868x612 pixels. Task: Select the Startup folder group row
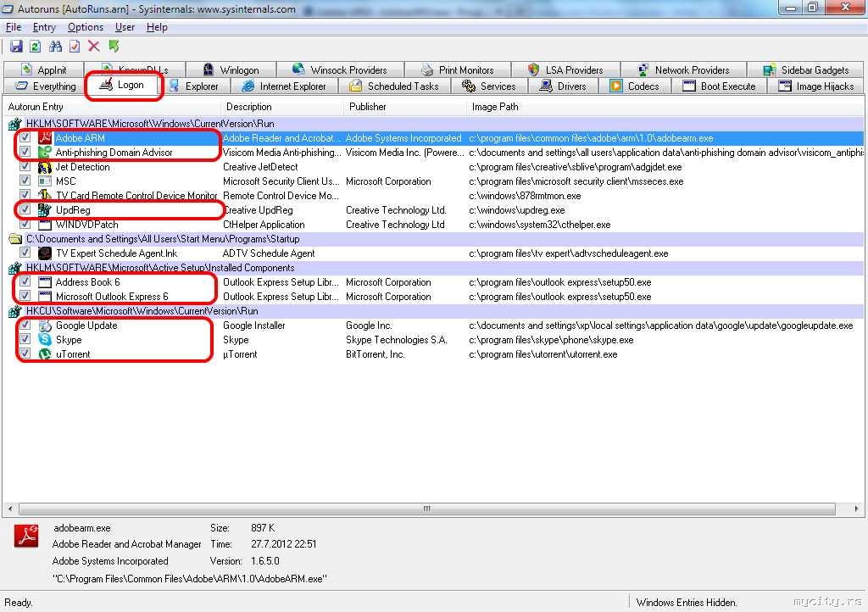tap(435, 239)
